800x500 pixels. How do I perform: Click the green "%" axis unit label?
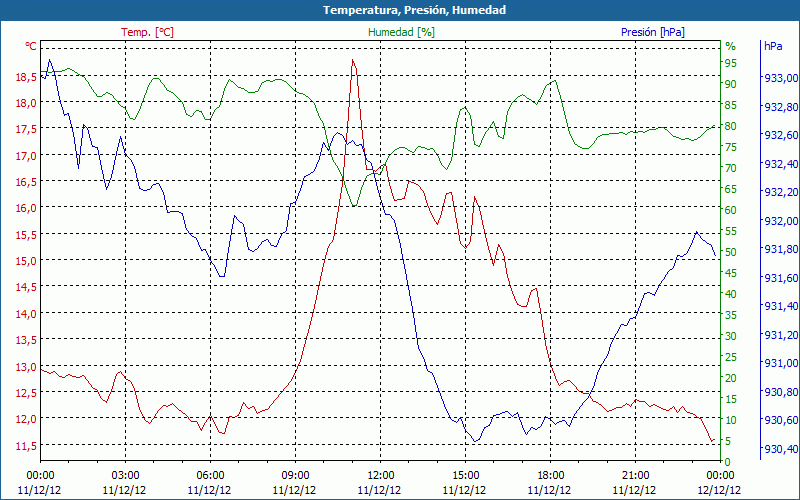731,46
